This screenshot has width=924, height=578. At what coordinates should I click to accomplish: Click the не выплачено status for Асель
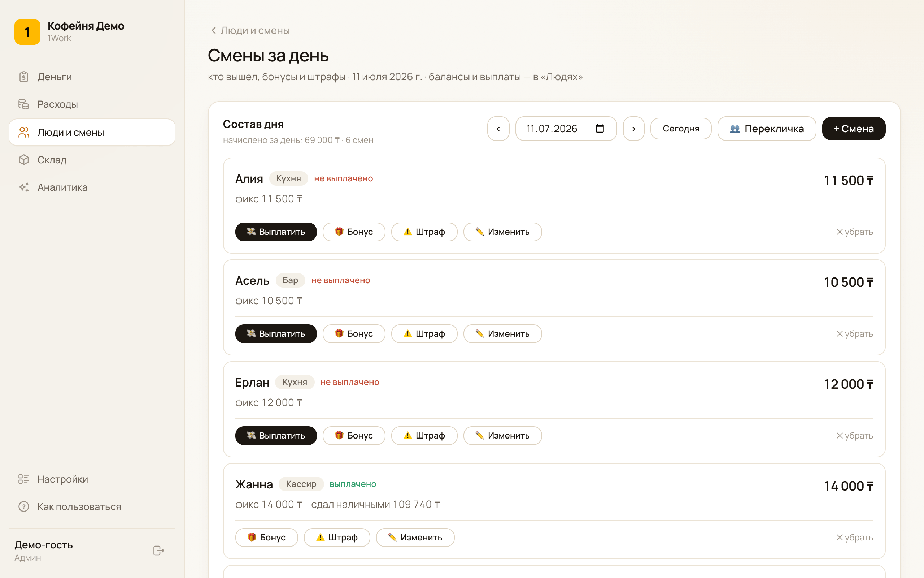pyautogui.click(x=341, y=280)
